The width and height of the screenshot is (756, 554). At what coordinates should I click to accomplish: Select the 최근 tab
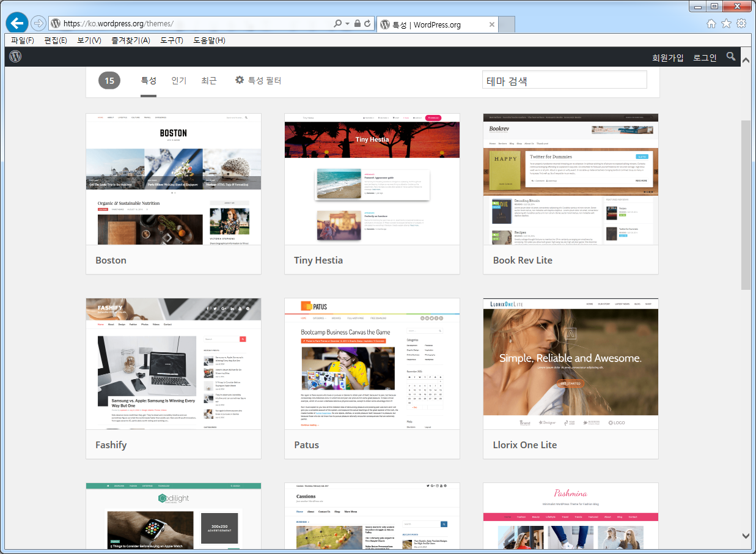209,81
